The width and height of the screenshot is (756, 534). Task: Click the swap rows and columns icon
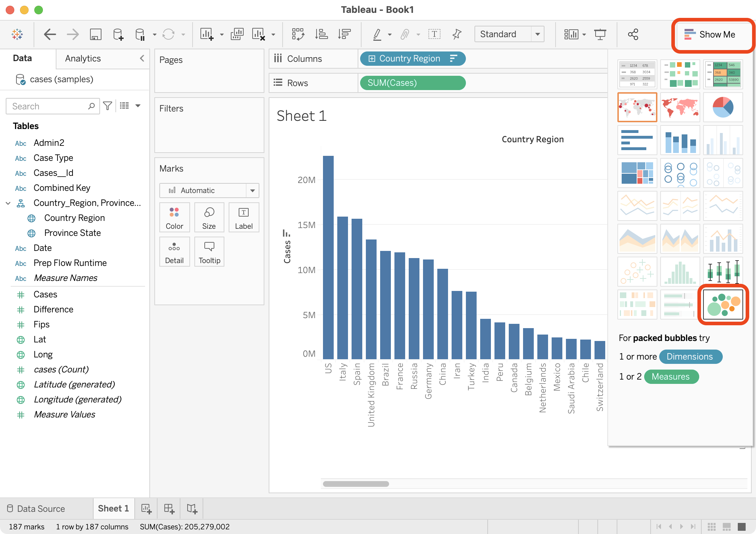[x=298, y=34]
